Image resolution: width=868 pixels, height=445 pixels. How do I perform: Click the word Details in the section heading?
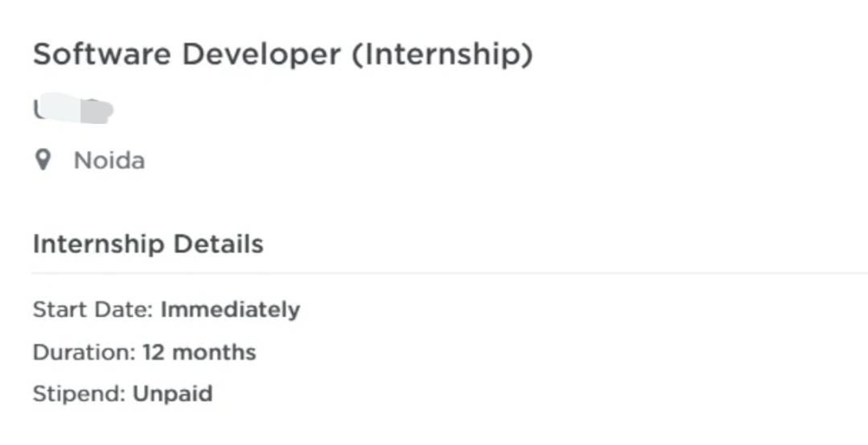(218, 244)
